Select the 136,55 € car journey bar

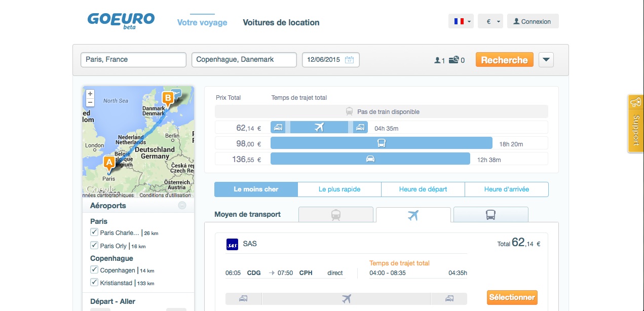(x=370, y=159)
